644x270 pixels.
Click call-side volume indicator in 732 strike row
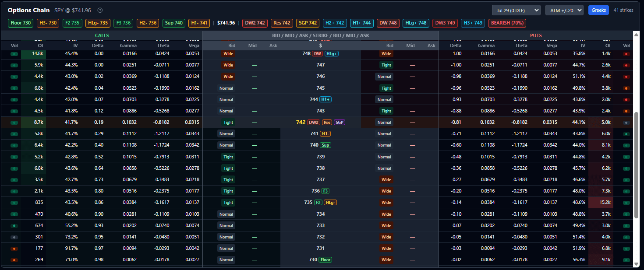point(14,237)
